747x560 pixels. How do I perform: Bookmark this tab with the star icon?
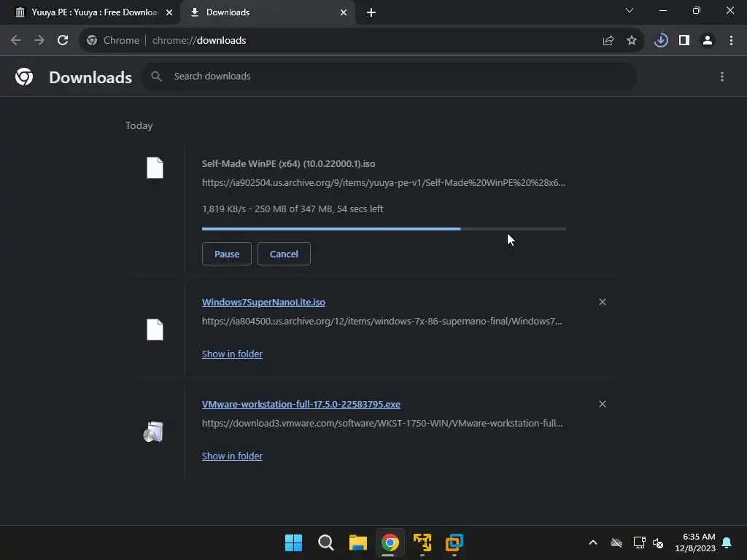(632, 41)
